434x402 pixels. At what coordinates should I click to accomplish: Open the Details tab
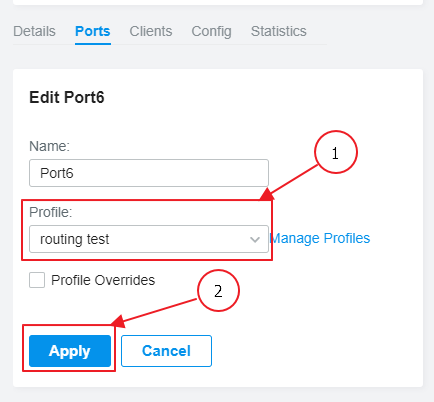[x=34, y=31]
